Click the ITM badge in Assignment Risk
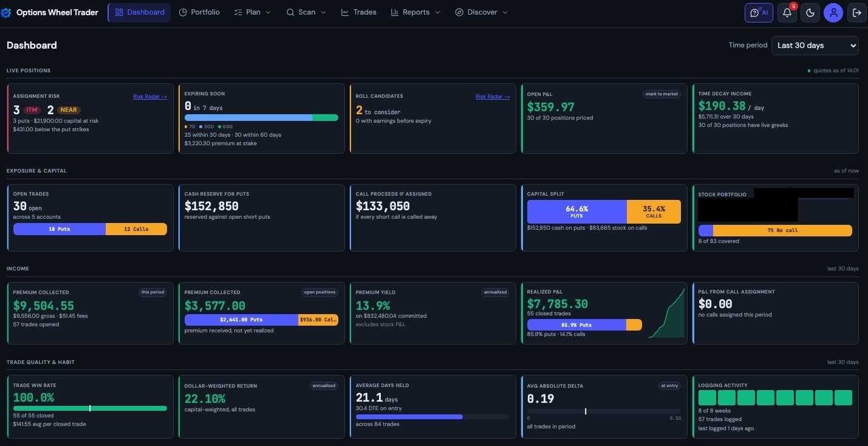868x446 pixels. pos(32,110)
